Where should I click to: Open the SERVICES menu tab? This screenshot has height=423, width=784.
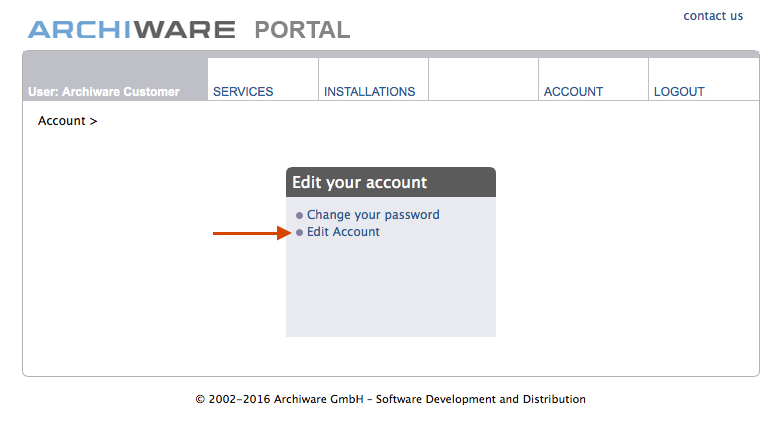tap(243, 92)
